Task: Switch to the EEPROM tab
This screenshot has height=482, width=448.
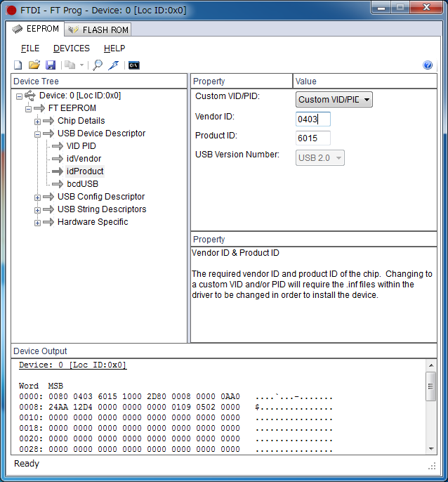Action: tap(35, 29)
